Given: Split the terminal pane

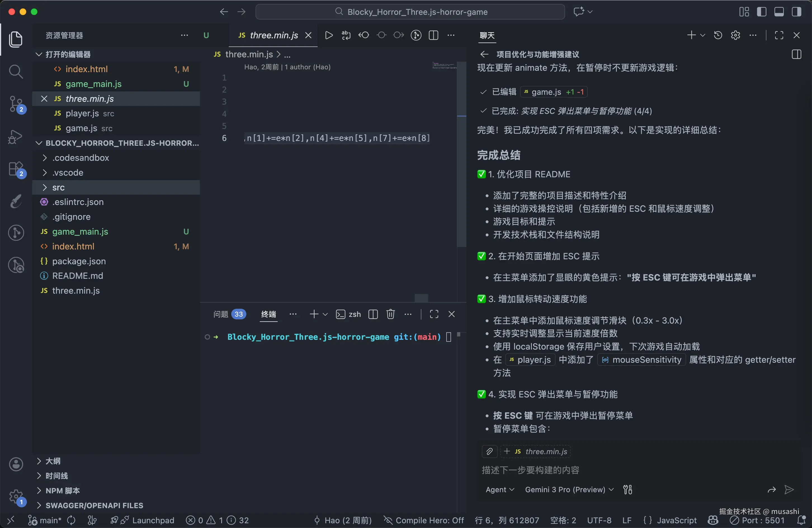Looking at the screenshot, I should 373,314.
